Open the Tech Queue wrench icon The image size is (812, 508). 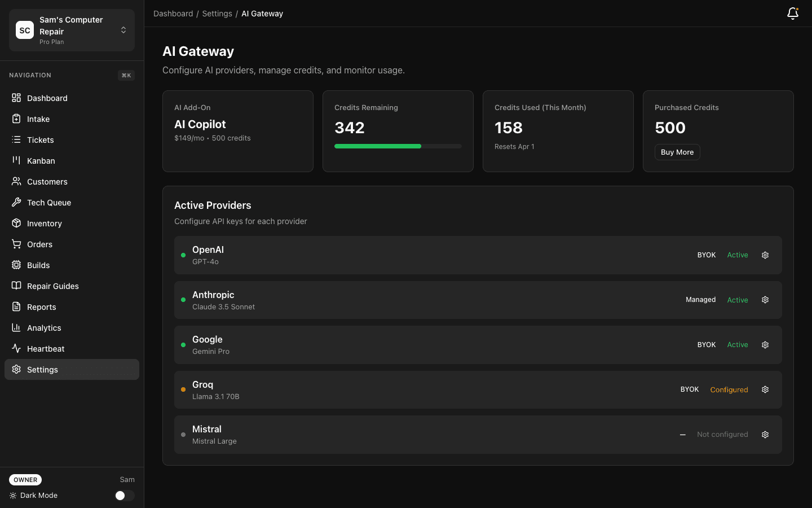(17, 202)
